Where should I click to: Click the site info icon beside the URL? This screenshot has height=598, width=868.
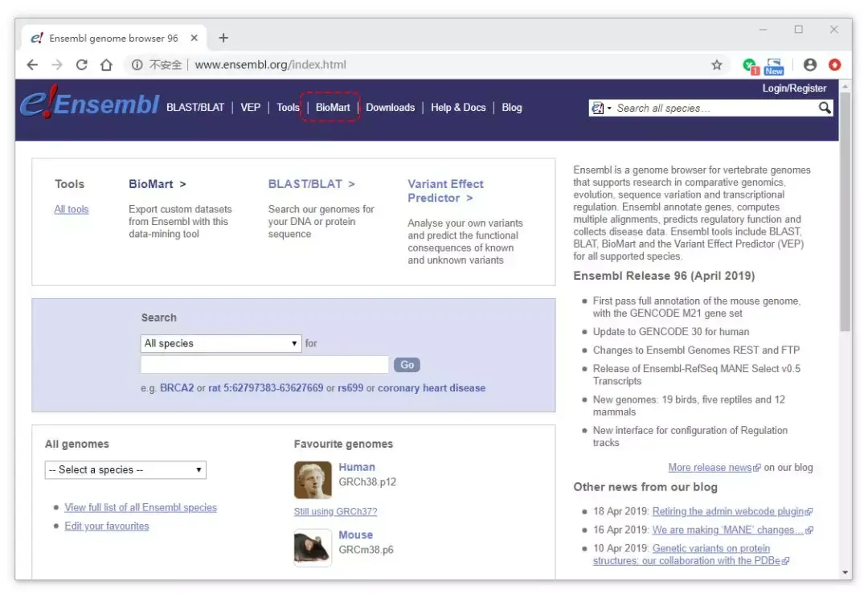pyautogui.click(x=136, y=65)
